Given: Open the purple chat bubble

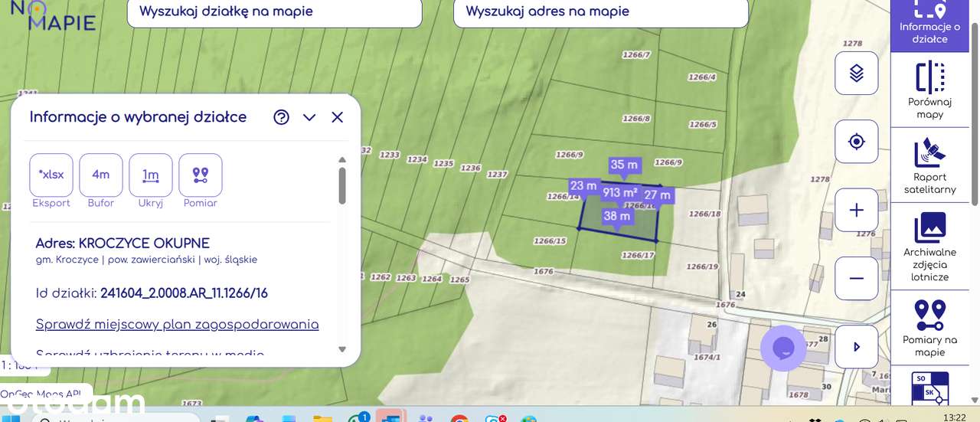Looking at the screenshot, I should [783, 348].
